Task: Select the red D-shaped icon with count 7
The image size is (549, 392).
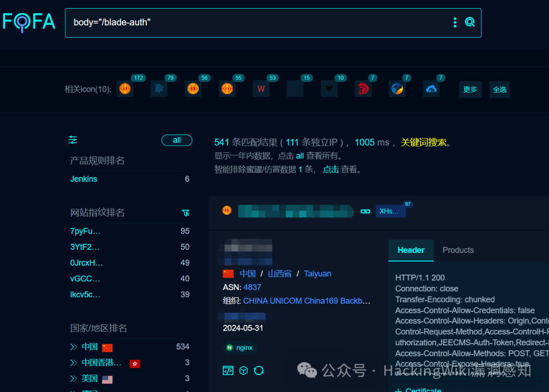Action: pos(363,89)
